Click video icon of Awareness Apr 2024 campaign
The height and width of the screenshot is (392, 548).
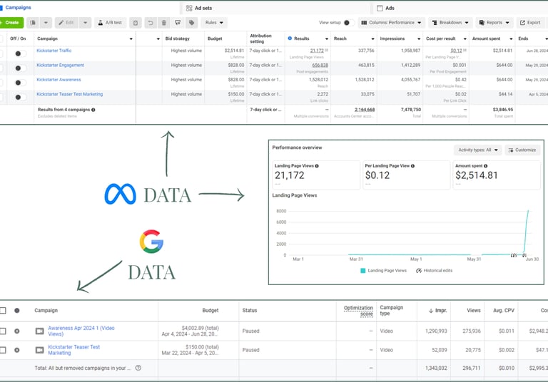(x=40, y=331)
